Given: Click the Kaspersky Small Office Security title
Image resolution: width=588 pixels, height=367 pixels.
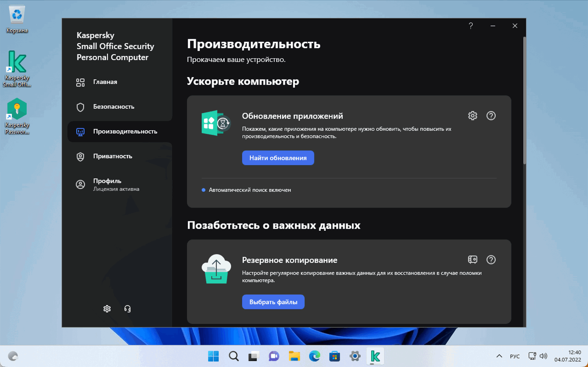Looking at the screenshot, I should [x=115, y=46].
